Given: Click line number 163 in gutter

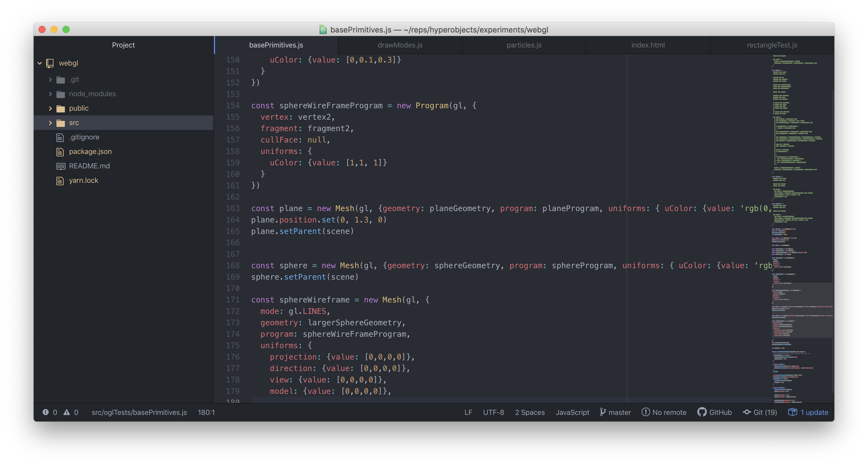Looking at the screenshot, I should (x=233, y=208).
